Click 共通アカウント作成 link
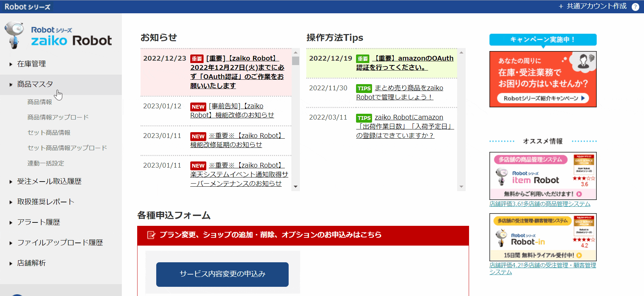The height and width of the screenshot is (296, 644). click(593, 6)
